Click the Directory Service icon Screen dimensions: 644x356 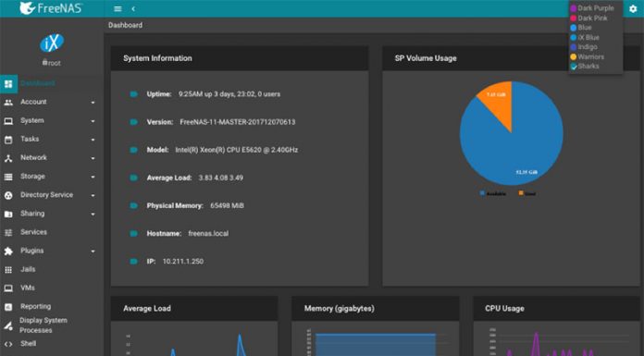click(x=8, y=195)
